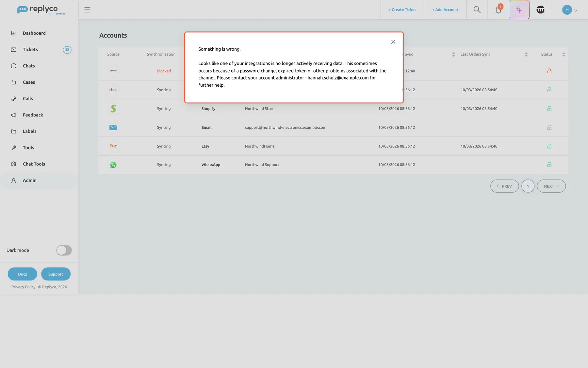The height and width of the screenshot is (368, 588).
Task: Click the Synchronization column header
Action: 161,54
